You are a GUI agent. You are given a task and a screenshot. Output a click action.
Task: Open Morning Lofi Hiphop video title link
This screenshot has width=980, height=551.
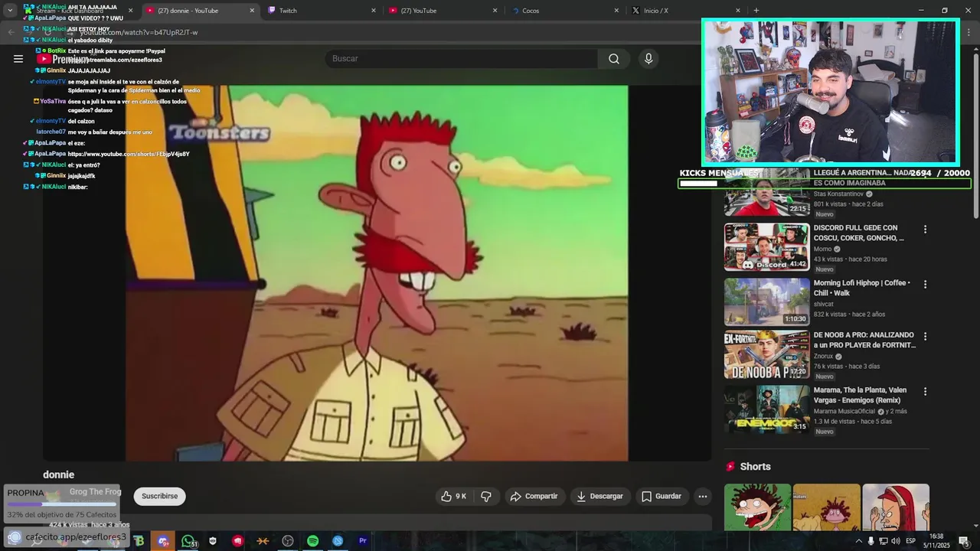(x=862, y=288)
